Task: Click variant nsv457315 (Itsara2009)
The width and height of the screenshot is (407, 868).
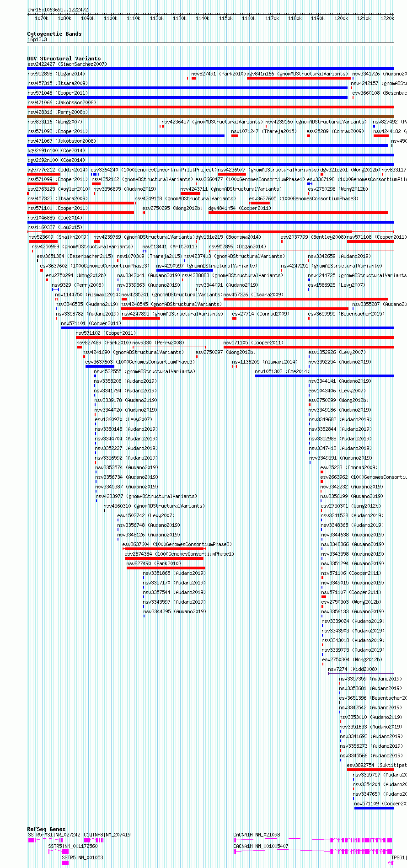Action: coord(58,83)
